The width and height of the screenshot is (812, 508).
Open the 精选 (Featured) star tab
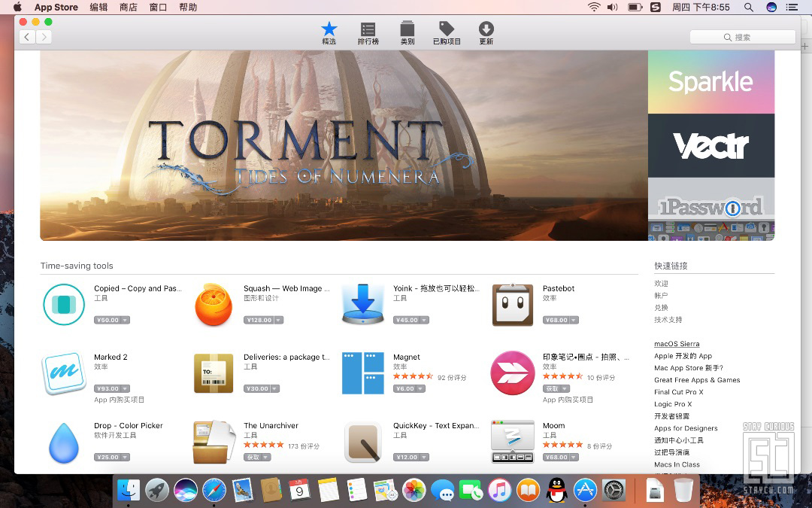(329, 33)
